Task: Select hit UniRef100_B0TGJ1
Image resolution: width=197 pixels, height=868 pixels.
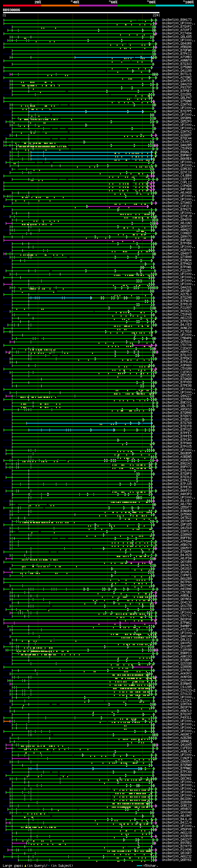Action: tap(176, 74)
